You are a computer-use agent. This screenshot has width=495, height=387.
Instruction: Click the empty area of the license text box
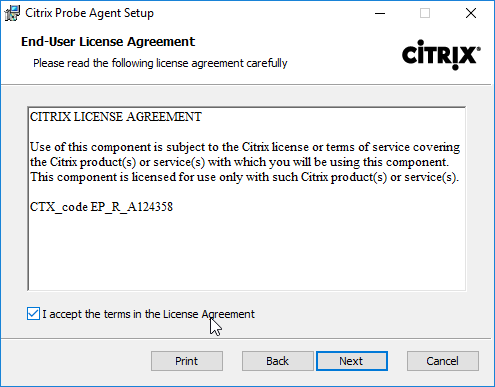click(247, 253)
